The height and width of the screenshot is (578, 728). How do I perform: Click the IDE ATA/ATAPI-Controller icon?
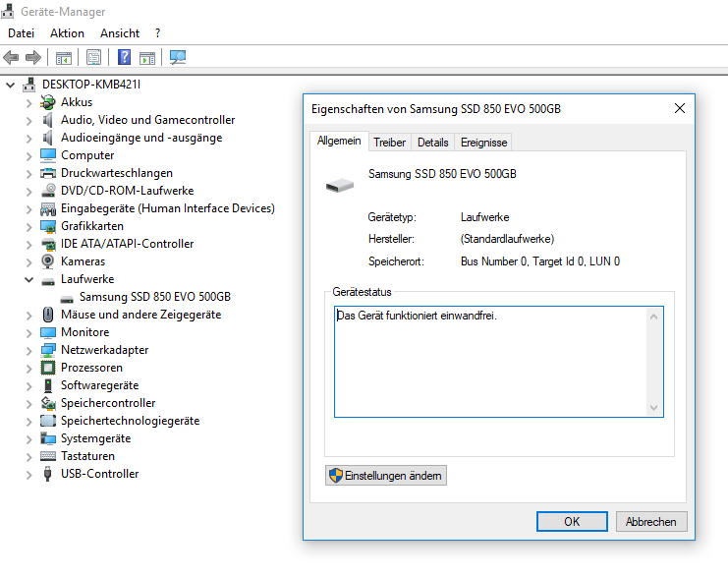click(x=48, y=244)
